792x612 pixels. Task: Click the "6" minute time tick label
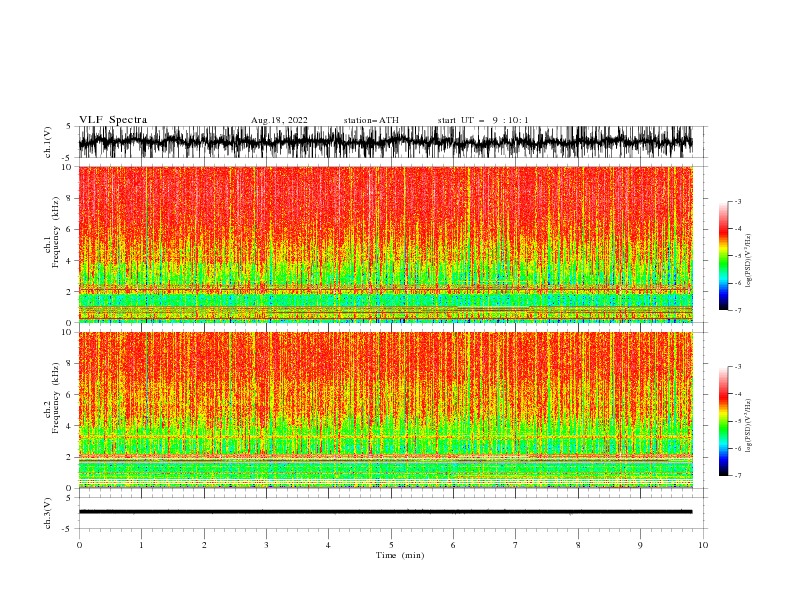(x=453, y=545)
